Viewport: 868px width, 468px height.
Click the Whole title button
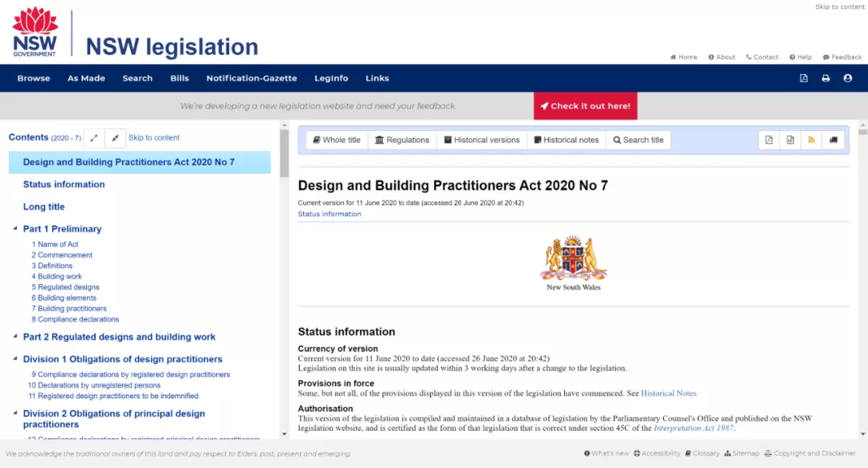pos(337,140)
